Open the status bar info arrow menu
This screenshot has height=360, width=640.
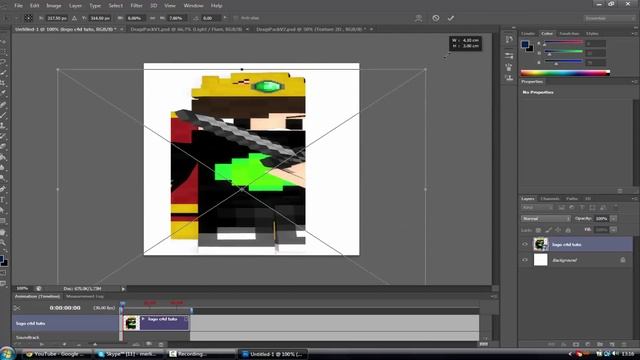[123, 289]
